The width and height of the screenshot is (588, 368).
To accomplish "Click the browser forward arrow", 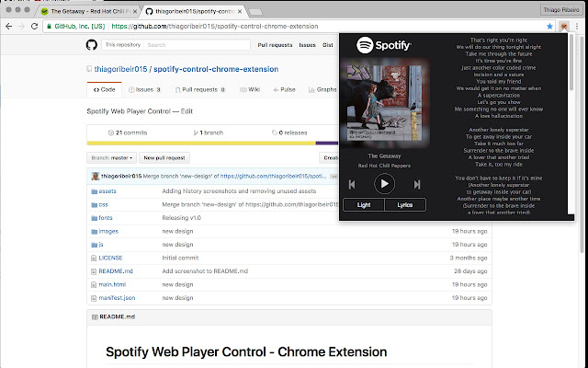I will [21, 27].
